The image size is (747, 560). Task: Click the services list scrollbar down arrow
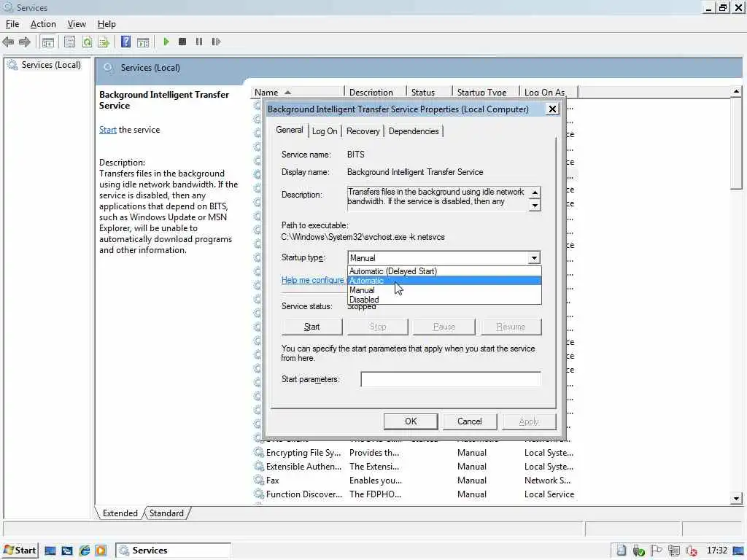(736, 499)
